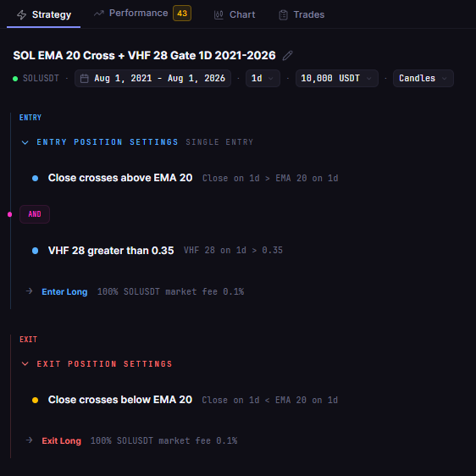Click the ENTRY section label
The width and height of the screenshot is (476, 476).
click(30, 118)
